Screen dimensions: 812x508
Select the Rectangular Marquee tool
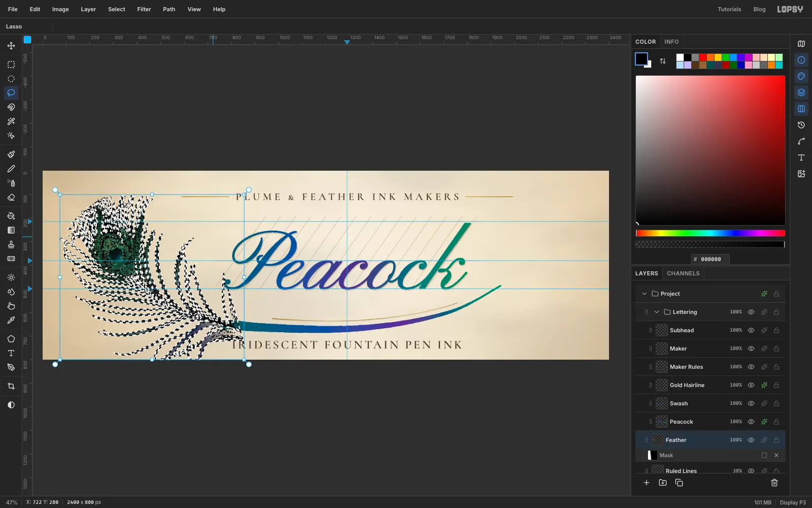[11, 65]
